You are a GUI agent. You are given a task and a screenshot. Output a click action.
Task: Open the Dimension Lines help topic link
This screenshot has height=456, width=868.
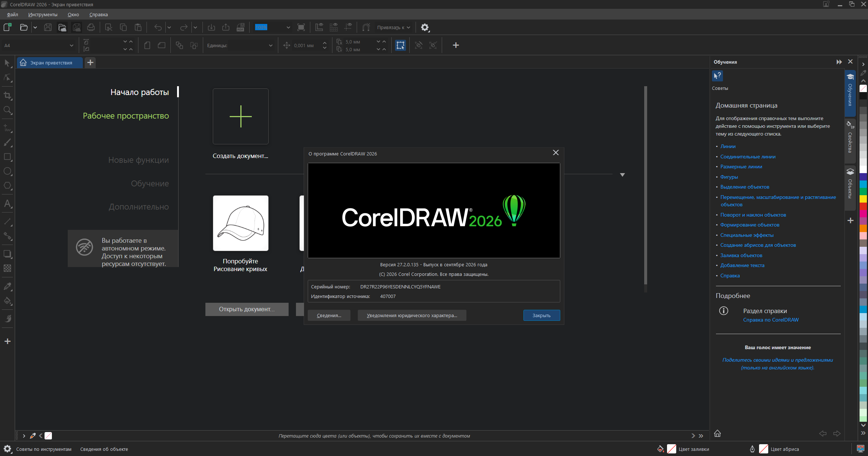pyautogui.click(x=741, y=166)
